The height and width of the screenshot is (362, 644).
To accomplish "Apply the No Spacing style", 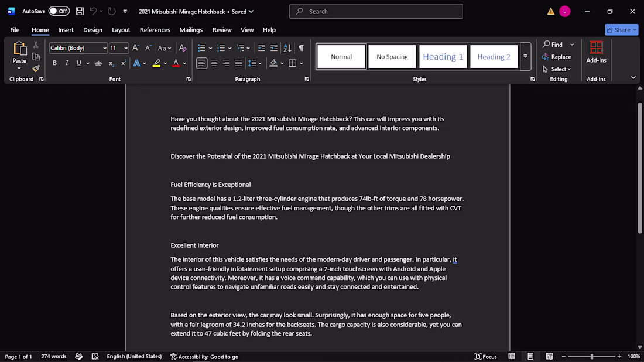I will [392, 57].
